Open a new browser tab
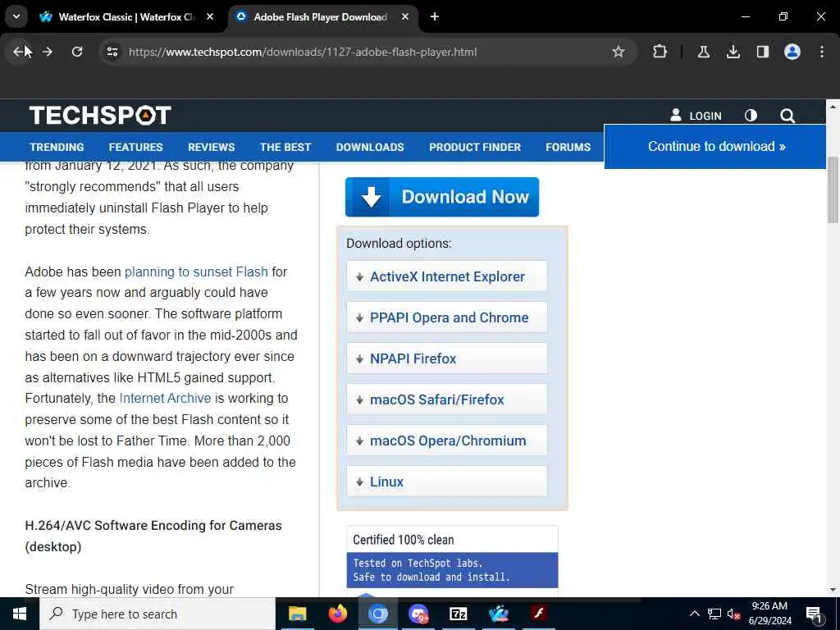Viewport: 840px width, 630px height. coord(435,16)
